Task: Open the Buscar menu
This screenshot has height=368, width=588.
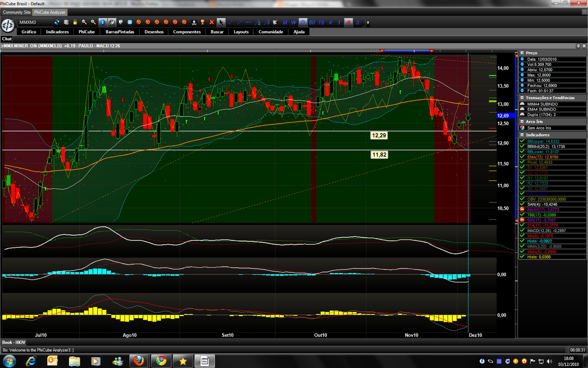Action: click(217, 32)
